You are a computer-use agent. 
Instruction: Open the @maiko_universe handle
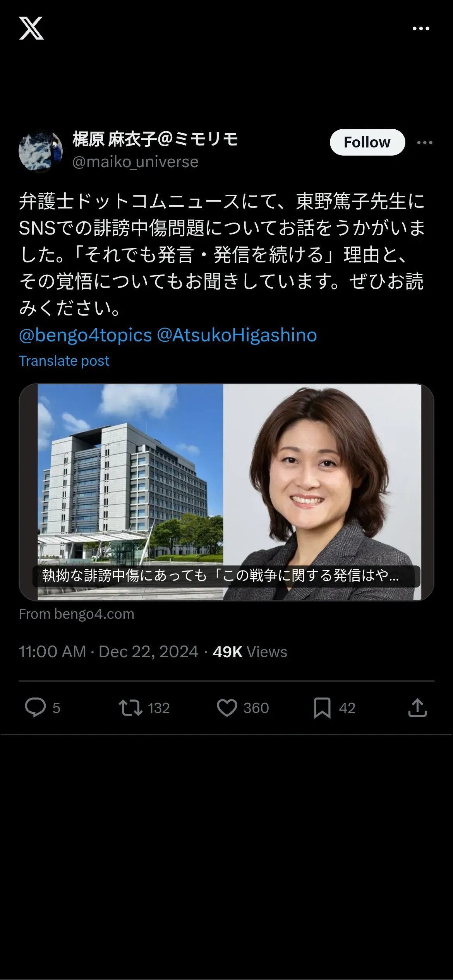(x=135, y=162)
